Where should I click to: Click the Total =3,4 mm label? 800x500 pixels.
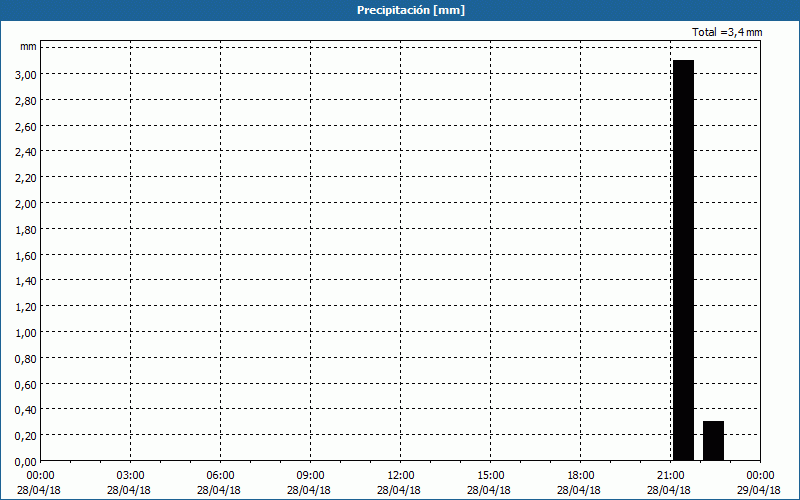pos(727,32)
